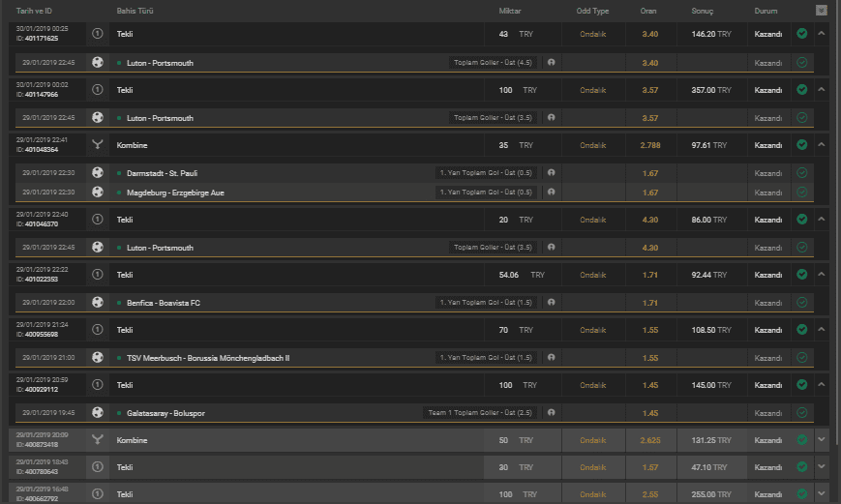Screen dimensions: 841x504
Task: Collapse the Tekli bet with ID 401171625
Action: pyautogui.click(x=821, y=33)
